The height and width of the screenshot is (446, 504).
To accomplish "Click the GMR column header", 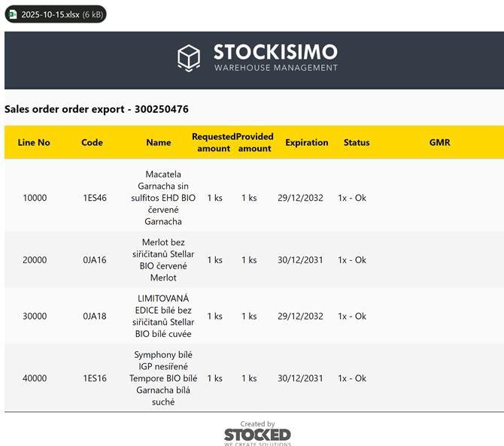I will [439, 142].
